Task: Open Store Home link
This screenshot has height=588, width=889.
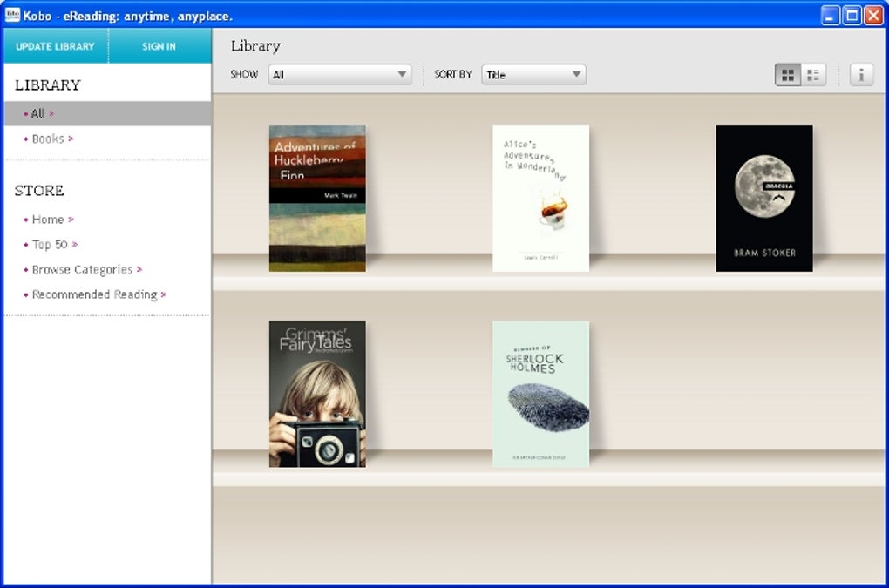Action: [x=48, y=220]
